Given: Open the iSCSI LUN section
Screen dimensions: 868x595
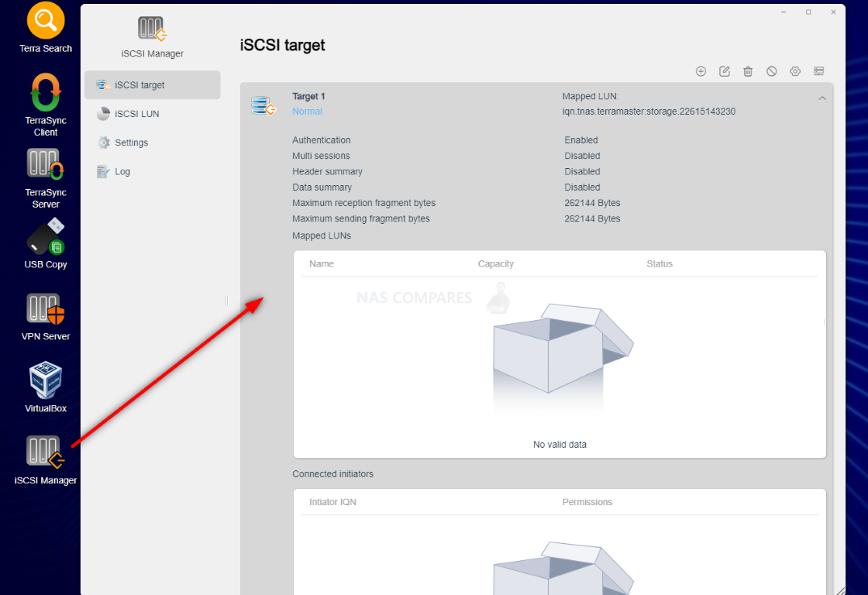Looking at the screenshot, I should [x=152, y=113].
